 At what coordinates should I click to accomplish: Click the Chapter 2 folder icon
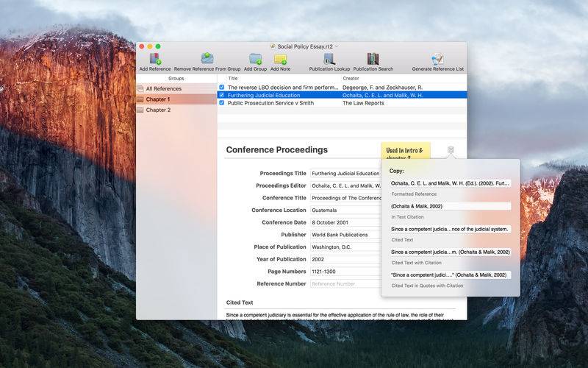tap(140, 110)
